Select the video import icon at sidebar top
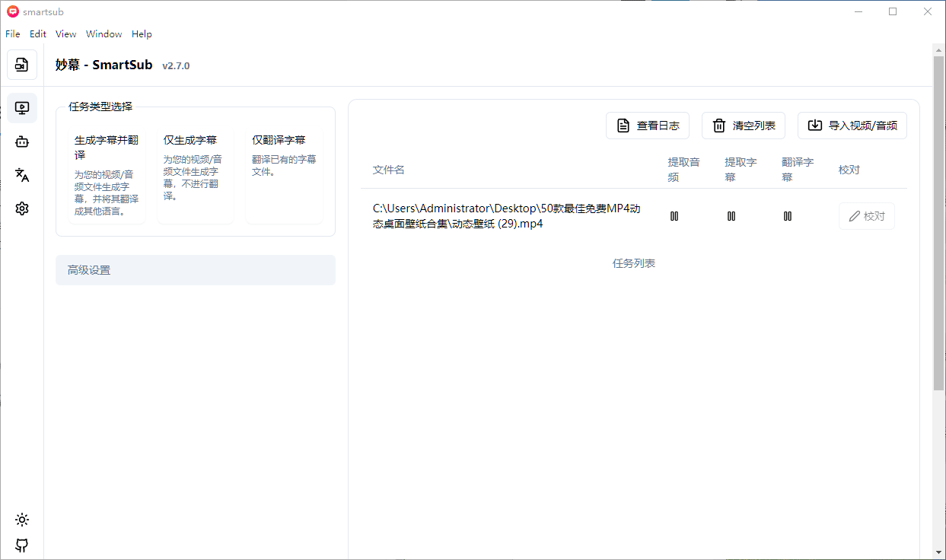 click(x=21, y=65)
